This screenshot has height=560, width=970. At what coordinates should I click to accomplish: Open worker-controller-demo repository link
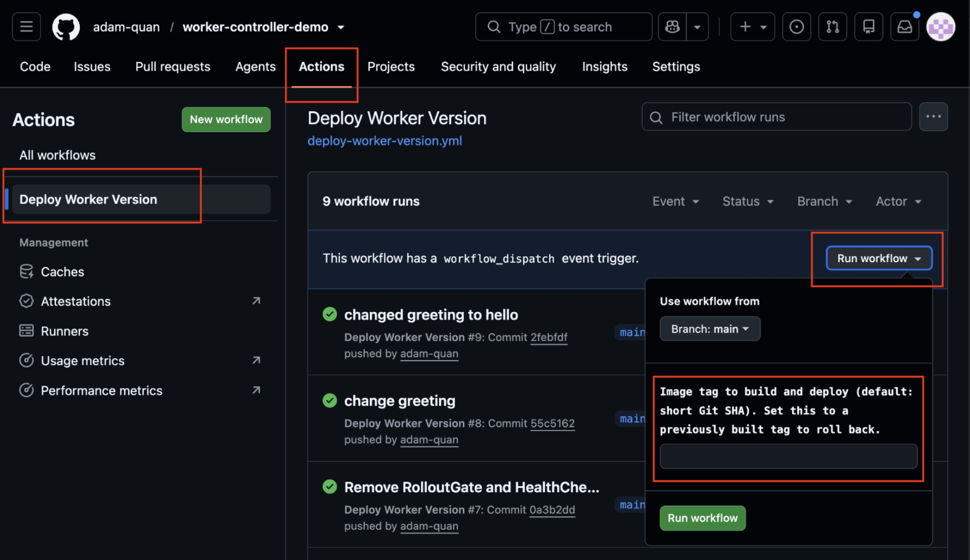point(255,27)
